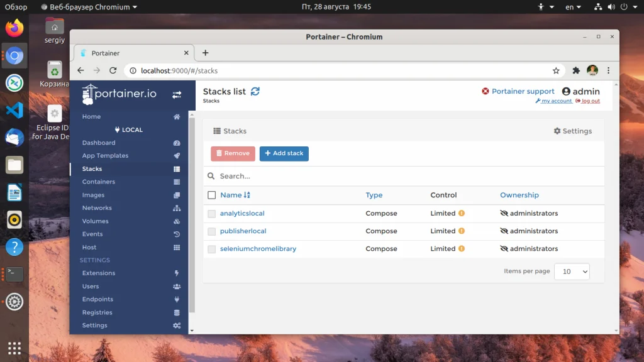This screenshot has height=362, width=644.
Task: Open Visual Studio Code from the dock
Action: (x=14, y=110)
